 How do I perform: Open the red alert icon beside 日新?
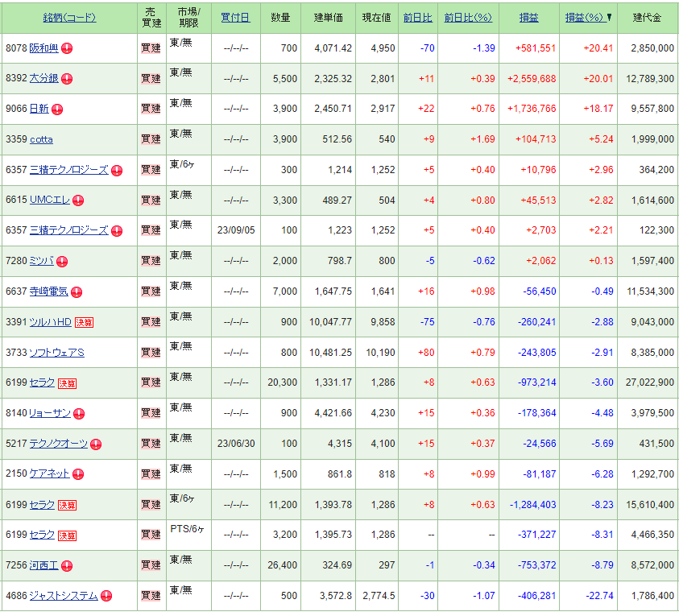click(x=57, y=109)
